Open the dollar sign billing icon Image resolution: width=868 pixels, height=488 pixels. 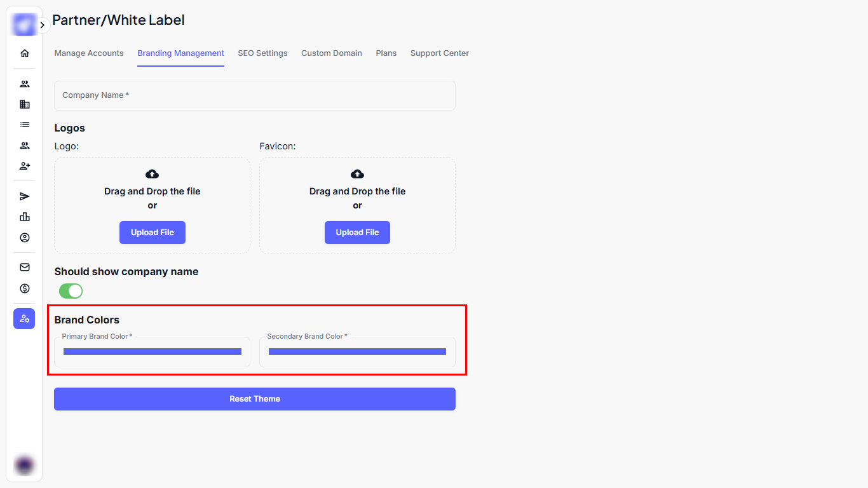25,288
